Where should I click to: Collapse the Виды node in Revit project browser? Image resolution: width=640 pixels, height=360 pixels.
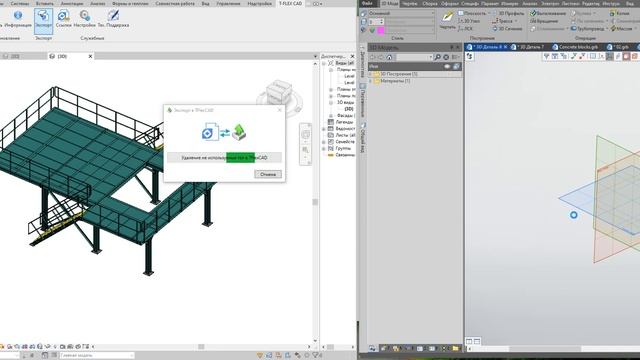pos(324,63)
